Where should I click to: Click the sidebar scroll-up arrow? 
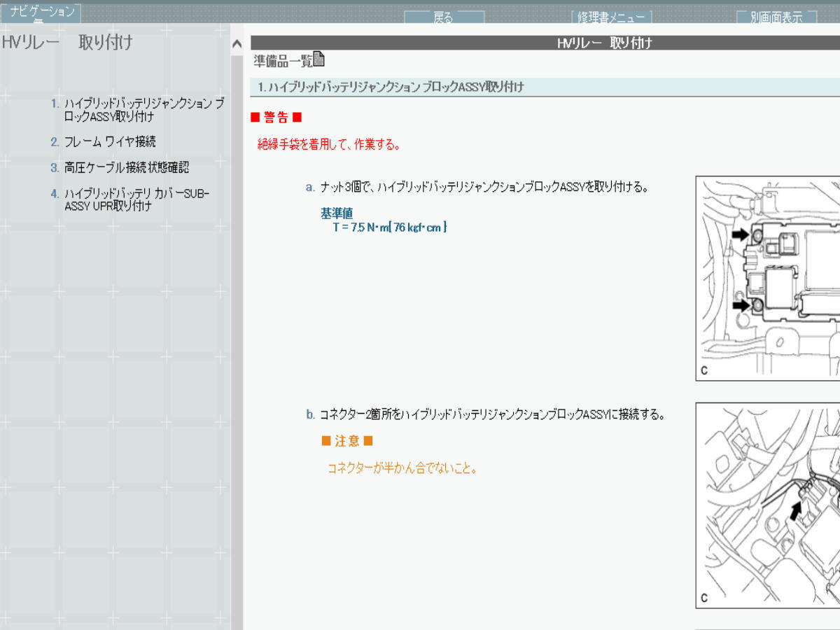tap(237, 45)
